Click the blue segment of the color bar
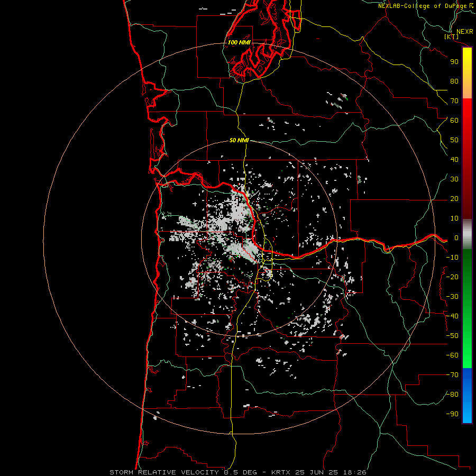Image resolution: width=476 pixels, height=476 pixels. (467, 395)
